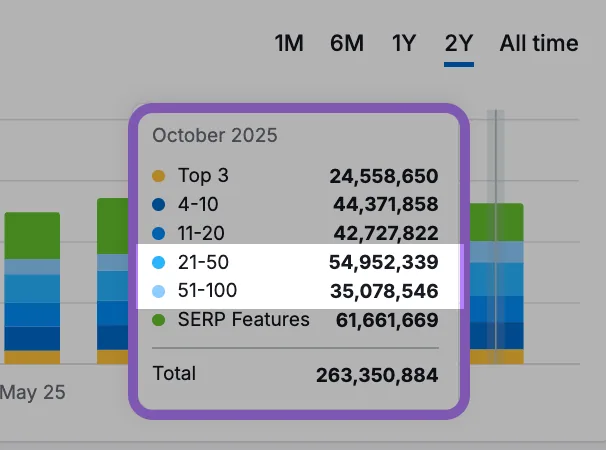Click the 51-100 value 35,078,546
The image size is (606, 450).
[x=384, y=291]
